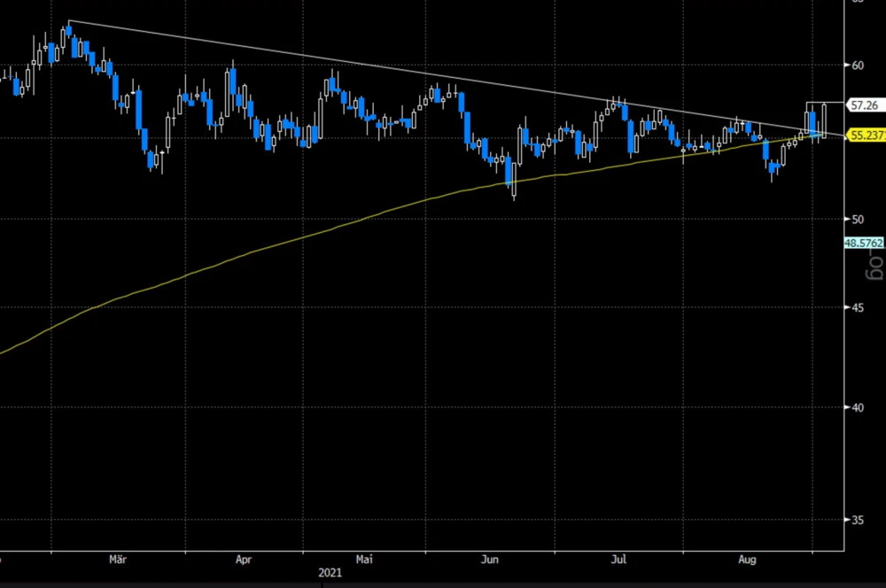Click the 40 price axis tick

(x=858, y=407)
